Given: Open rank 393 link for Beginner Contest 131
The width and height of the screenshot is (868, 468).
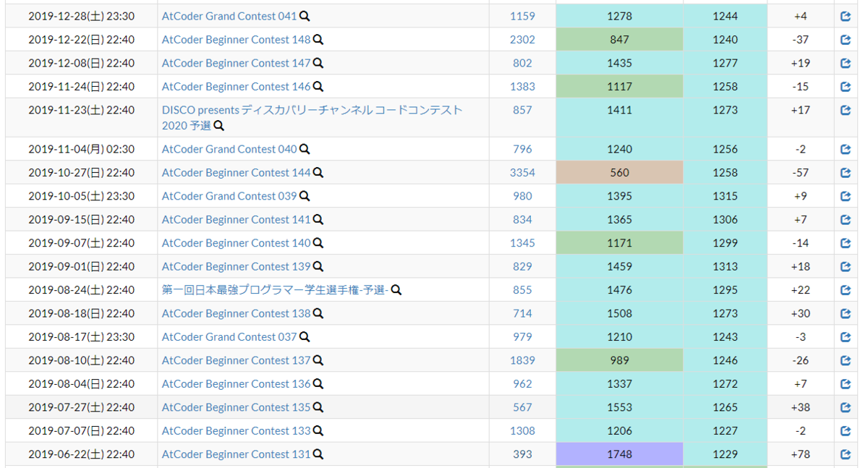Looking at the screenshot, I should point(522,455).
